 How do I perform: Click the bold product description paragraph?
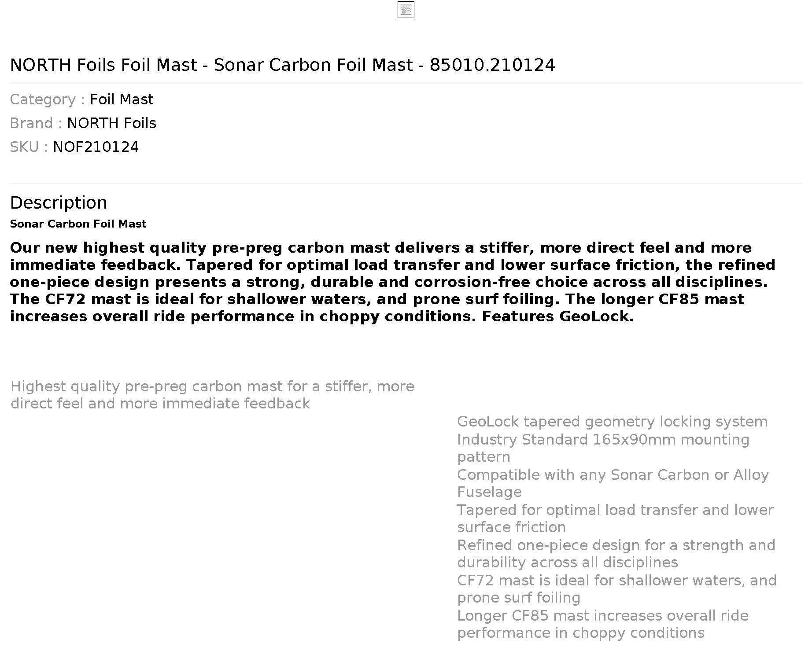coord(392,282)
